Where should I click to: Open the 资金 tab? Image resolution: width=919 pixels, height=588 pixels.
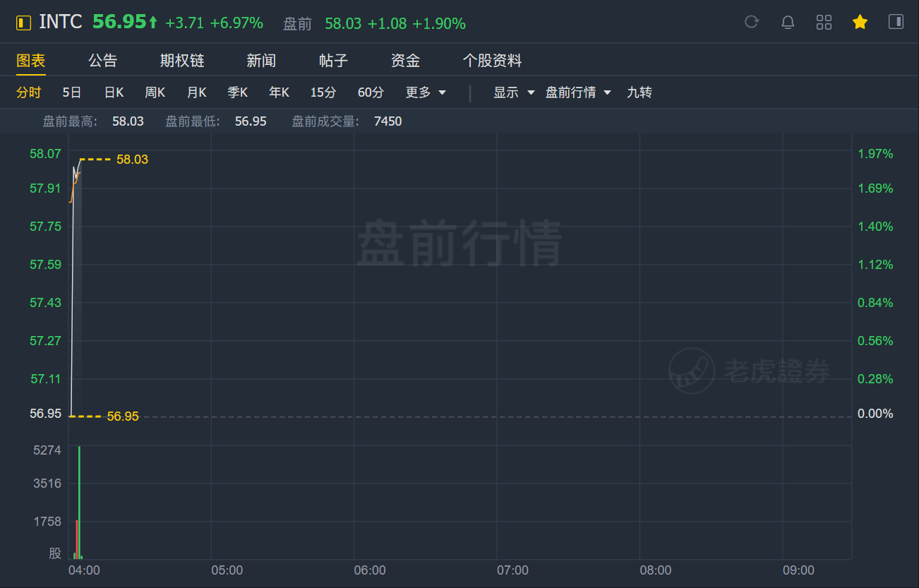tap(405, 61)
